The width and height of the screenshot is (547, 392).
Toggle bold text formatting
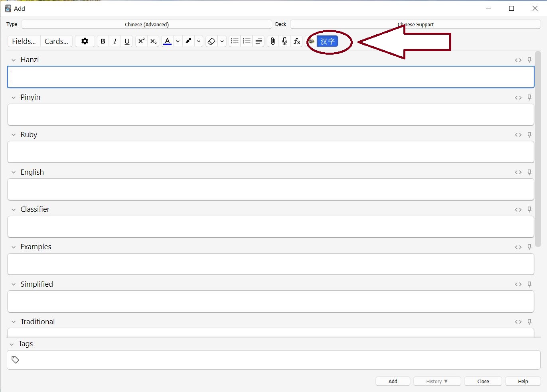click(103, 41)
